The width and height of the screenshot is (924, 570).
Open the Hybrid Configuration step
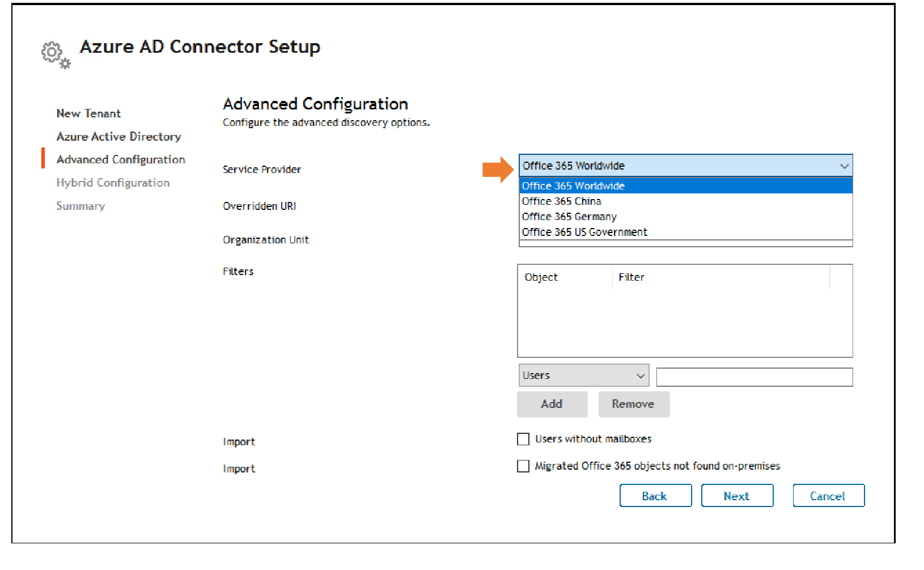pyautogui.click(x=113, y=183)
